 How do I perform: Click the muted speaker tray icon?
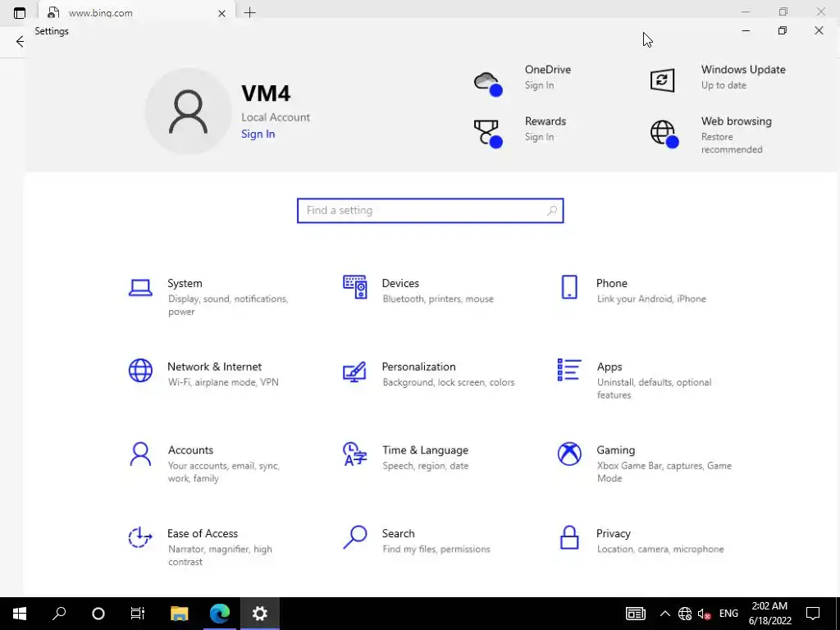point(704,614)
